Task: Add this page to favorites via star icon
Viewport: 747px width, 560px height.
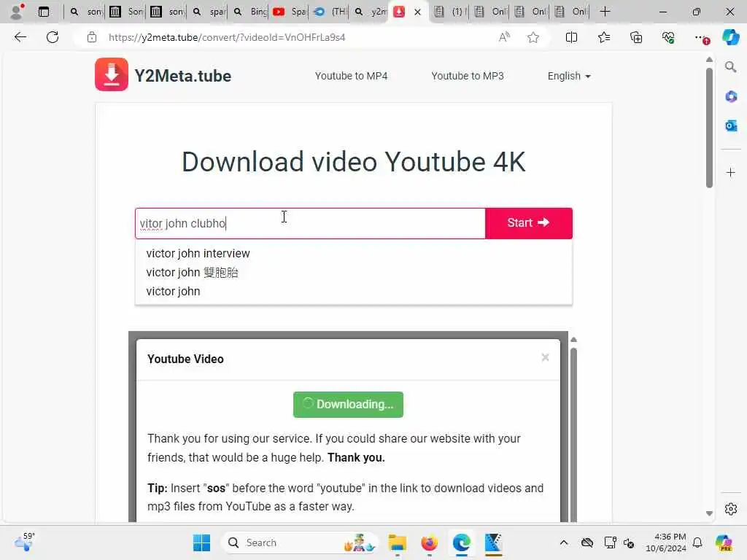Action: (x=533, y=37)
